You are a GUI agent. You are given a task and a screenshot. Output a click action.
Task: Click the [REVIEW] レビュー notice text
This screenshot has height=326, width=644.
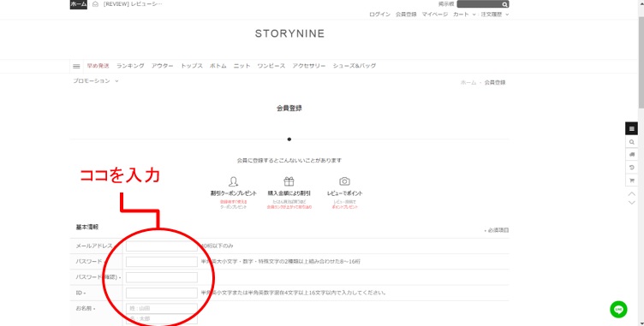(133, 4)
